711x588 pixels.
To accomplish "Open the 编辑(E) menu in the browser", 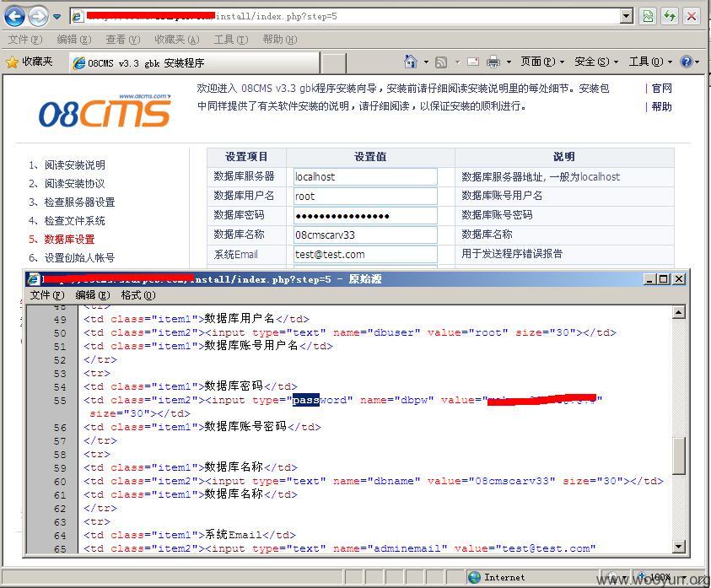I will click(74, 40).
